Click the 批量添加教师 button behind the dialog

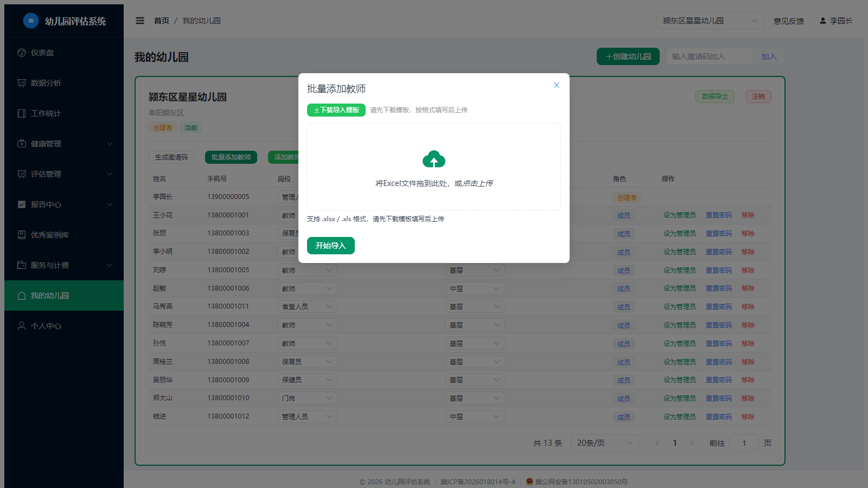(231, 157)
